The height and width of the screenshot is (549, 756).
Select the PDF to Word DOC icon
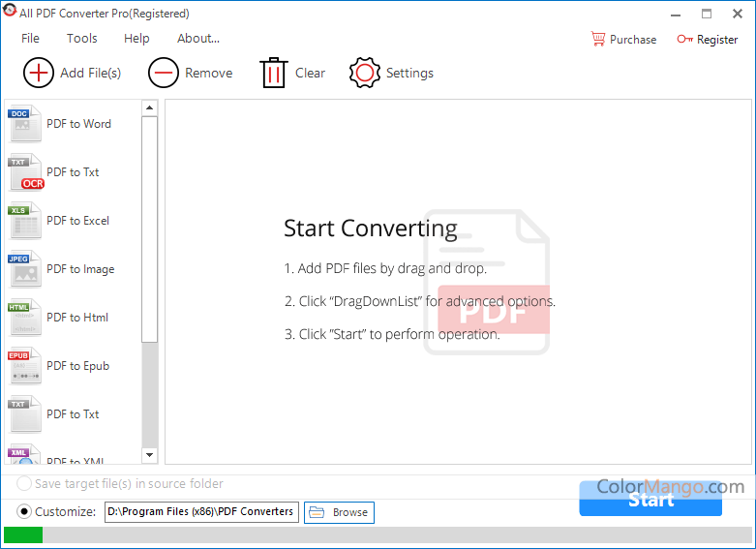(24, 124)
